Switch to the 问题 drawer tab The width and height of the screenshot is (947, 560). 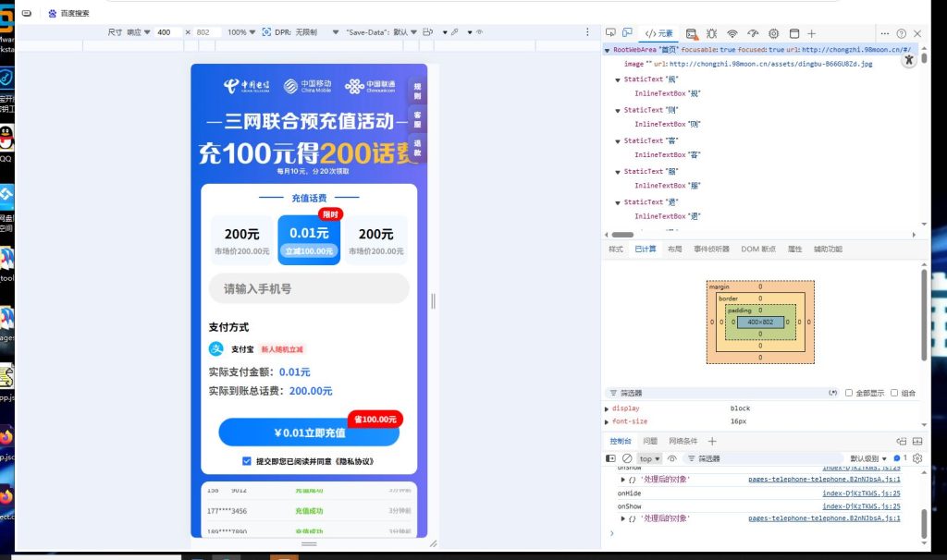650,441
